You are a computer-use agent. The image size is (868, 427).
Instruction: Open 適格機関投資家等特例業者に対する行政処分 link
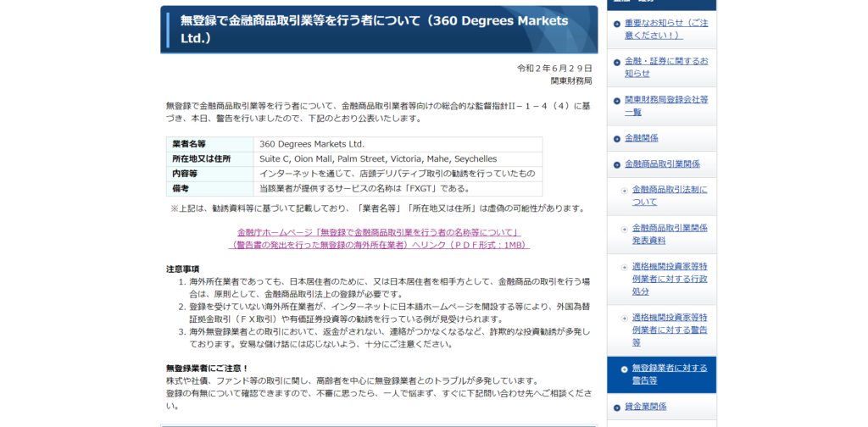tap(670, 280)
